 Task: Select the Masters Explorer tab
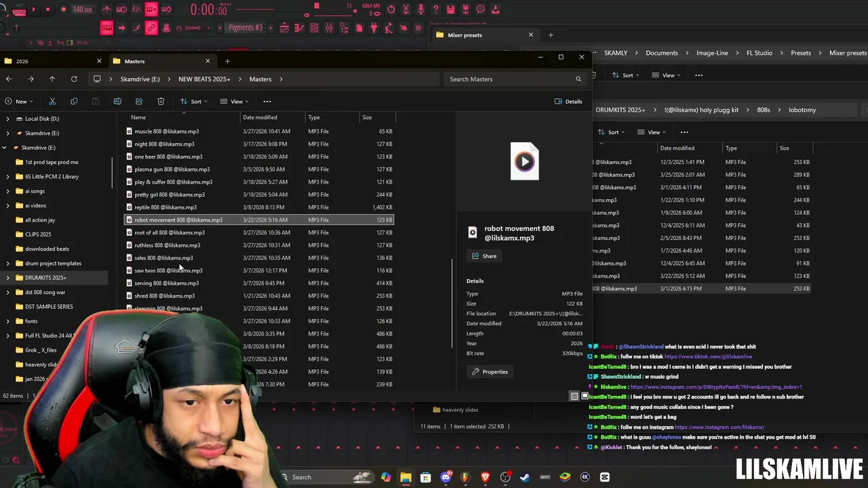pos(161,61)
